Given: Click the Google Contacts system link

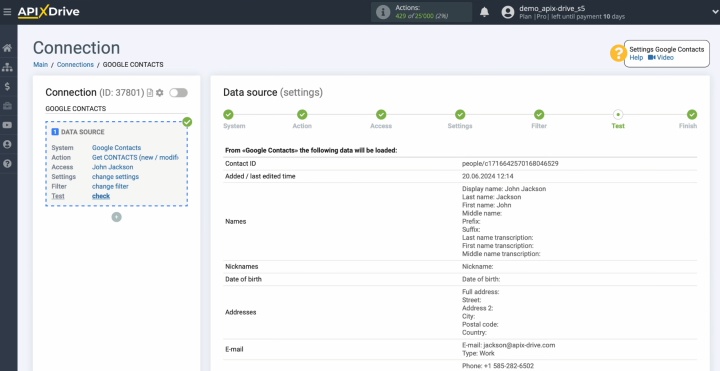Looking at the screenshot, I should (117, 148).
